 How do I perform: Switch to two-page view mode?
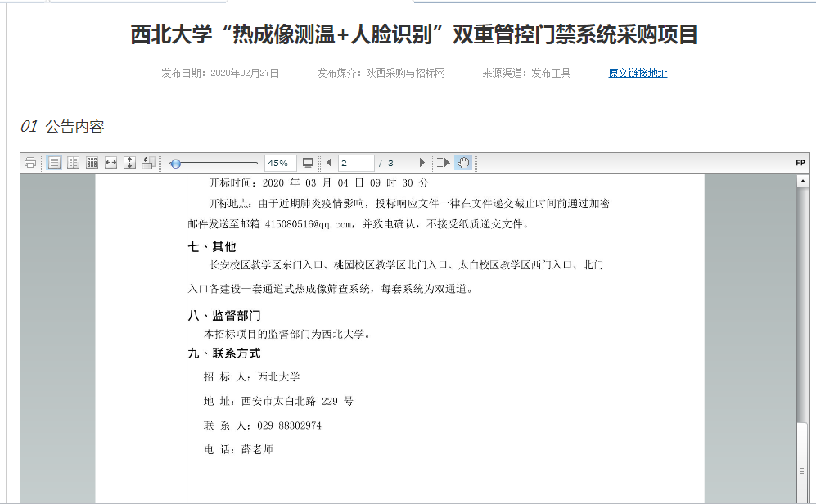[x=74, y=163]
